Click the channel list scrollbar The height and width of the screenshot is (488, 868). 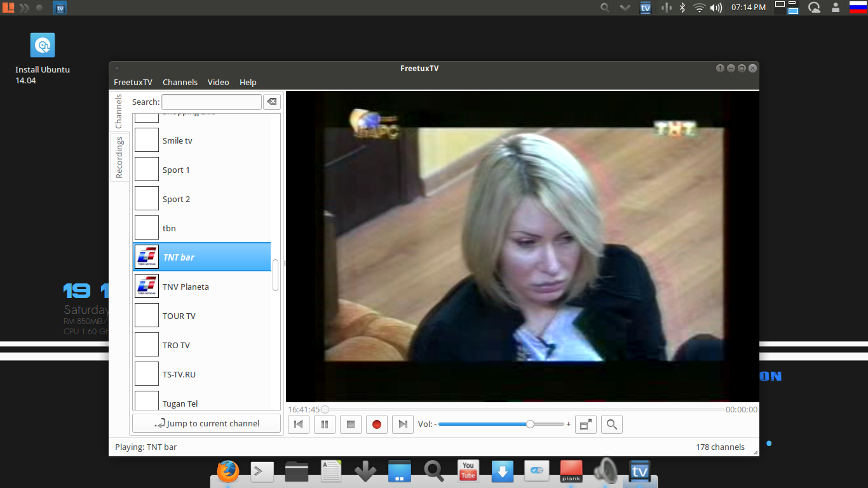coord(275,275)
